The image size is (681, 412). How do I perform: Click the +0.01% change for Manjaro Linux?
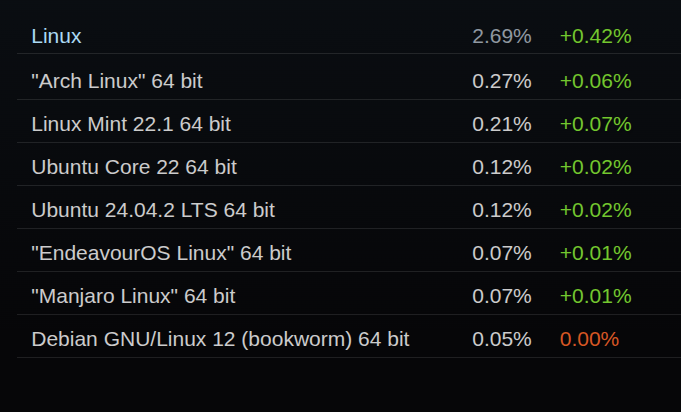(x=595, y=296)
